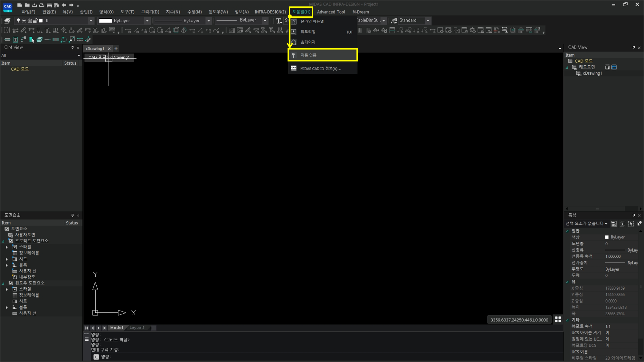Click the Open folder icon in quick access toolbar

(x=27, y=5)
